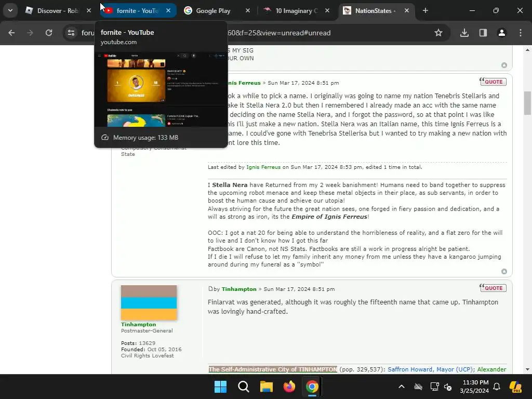Click Founded: Oct 05, 2016 text

point(151,349)
